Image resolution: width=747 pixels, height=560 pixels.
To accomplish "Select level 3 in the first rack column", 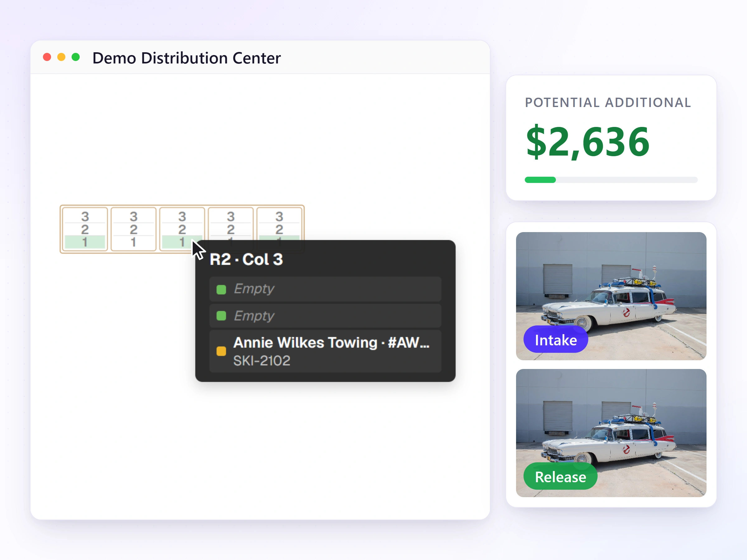I will [85, 216].
